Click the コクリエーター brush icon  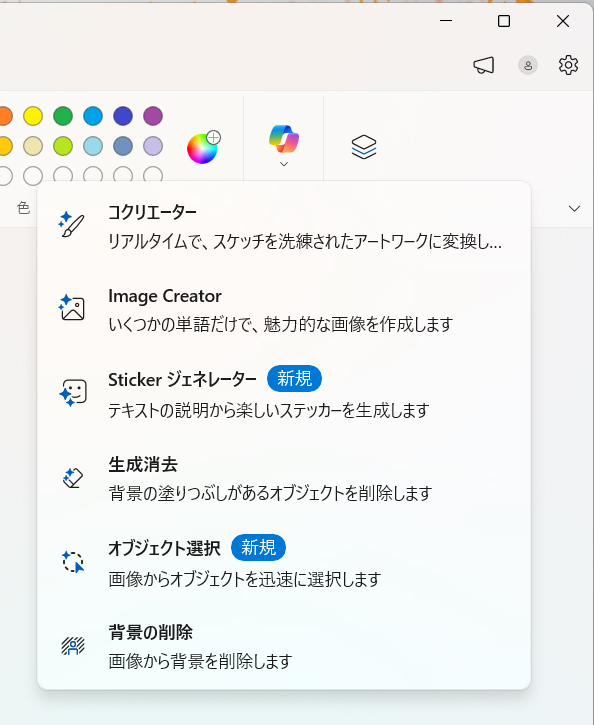point(72,225)
